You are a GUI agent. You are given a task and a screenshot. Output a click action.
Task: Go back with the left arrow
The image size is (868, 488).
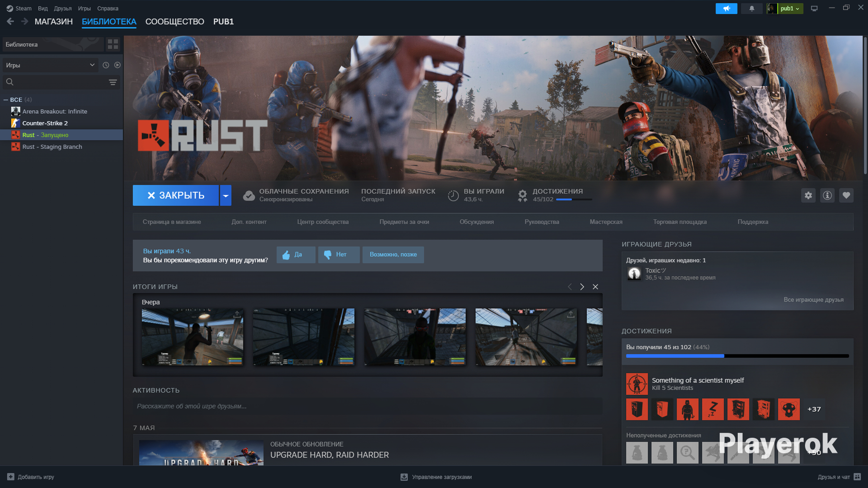[10, 21]
